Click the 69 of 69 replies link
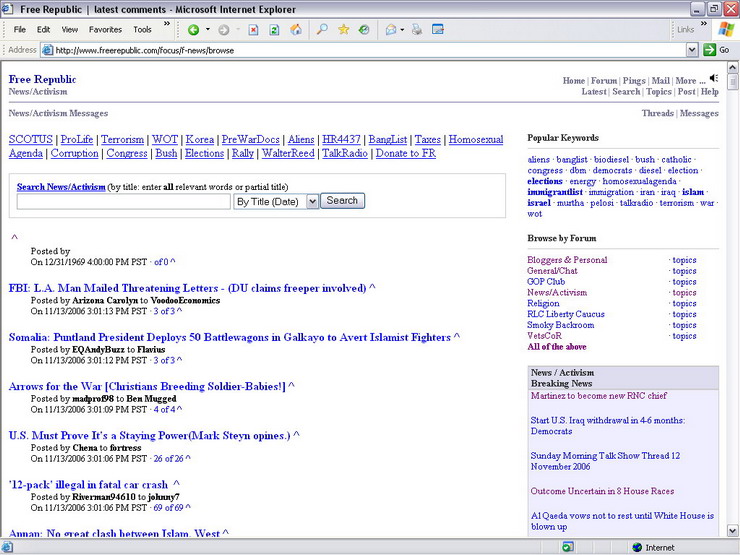Image resolution: width=740 pixels, height=555 pixels. coord(168,508)
